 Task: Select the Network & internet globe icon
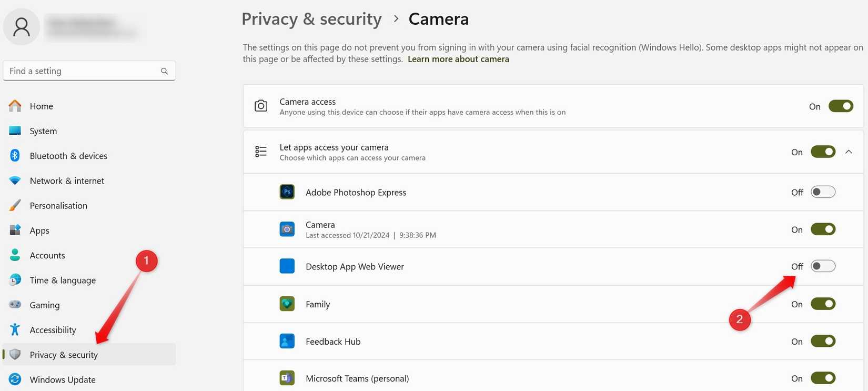[x=15, y=181]
